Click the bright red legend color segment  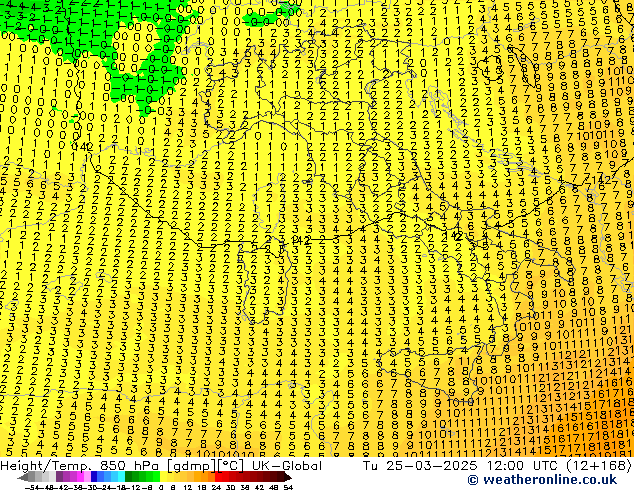click(x=218, y=477)
